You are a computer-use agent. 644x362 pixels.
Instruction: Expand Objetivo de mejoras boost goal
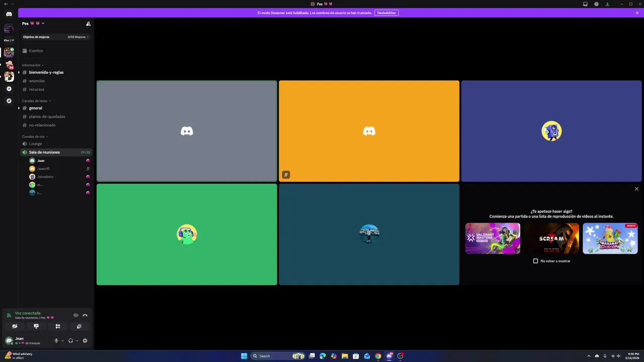point(55,37)
